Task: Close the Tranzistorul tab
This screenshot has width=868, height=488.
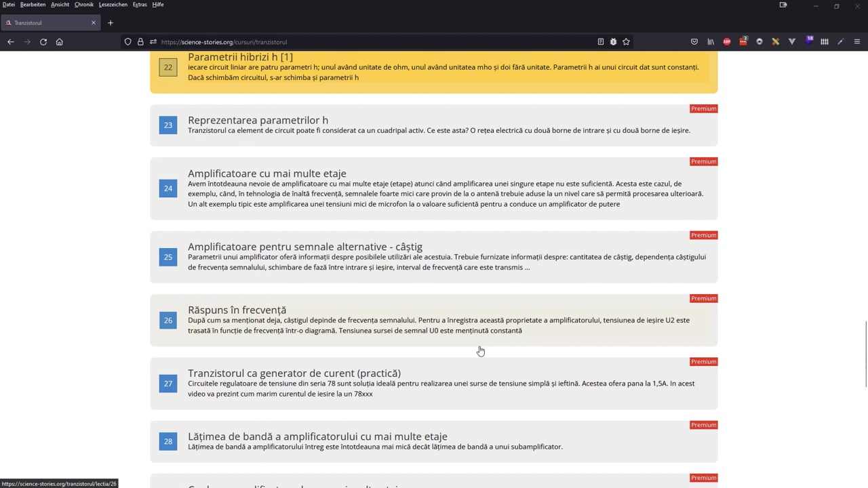Action: (x=94, y=22)
